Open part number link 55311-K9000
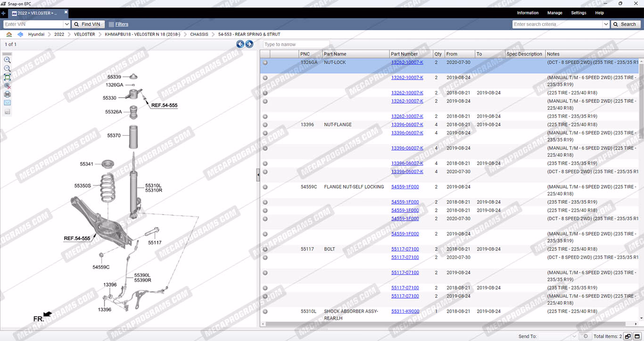The width and height of the screenshot is (644, 341). pyautogui.click(x=405, y=311)
